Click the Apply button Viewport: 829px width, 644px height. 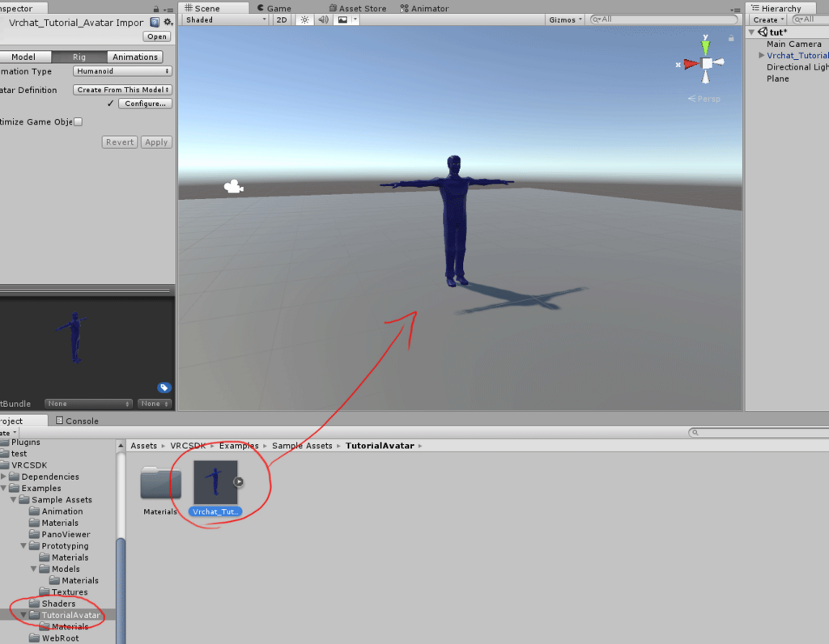click(156, 142)
